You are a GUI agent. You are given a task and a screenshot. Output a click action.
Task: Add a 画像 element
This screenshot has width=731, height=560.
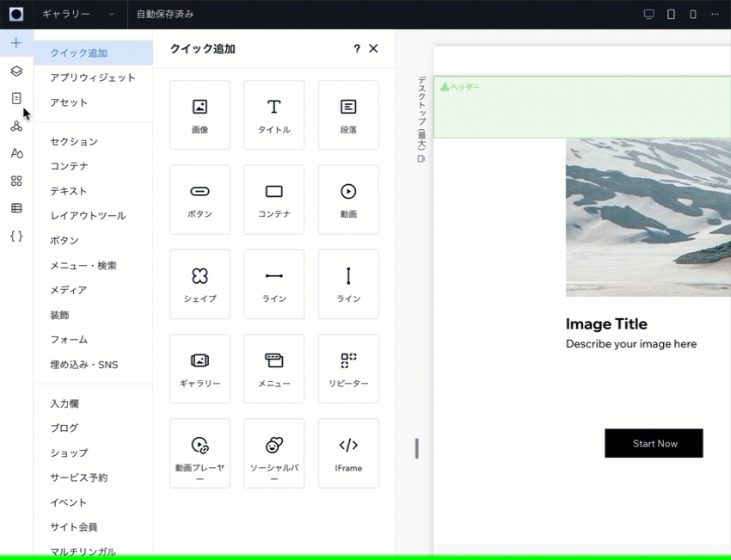pos(200,115)
